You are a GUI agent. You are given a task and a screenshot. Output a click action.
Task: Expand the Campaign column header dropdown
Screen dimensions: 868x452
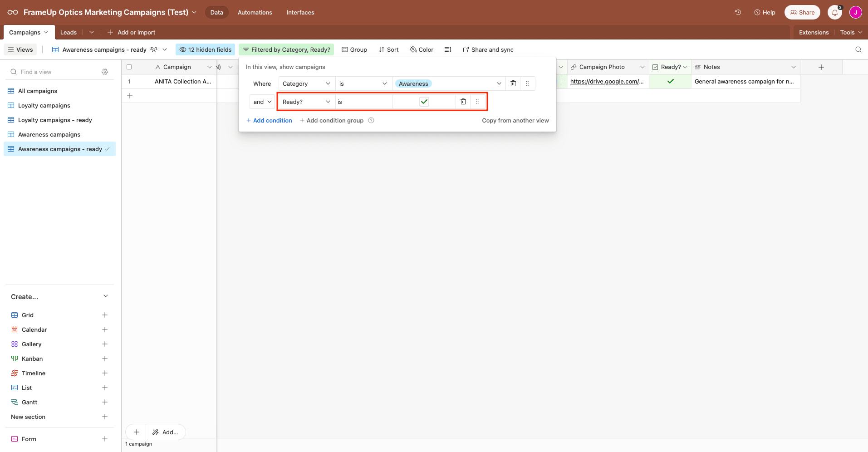tap(209, 67)
